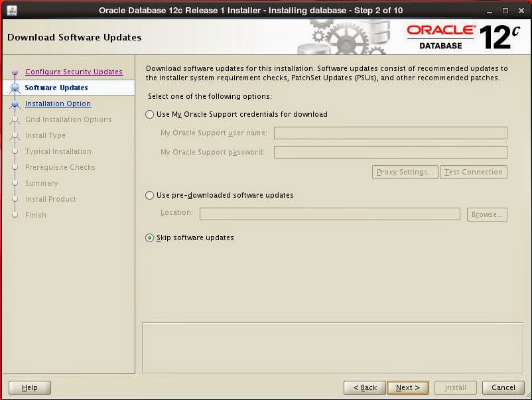Click the Grid Installation Options step
The image size is (532, 400).
(68, 119)
